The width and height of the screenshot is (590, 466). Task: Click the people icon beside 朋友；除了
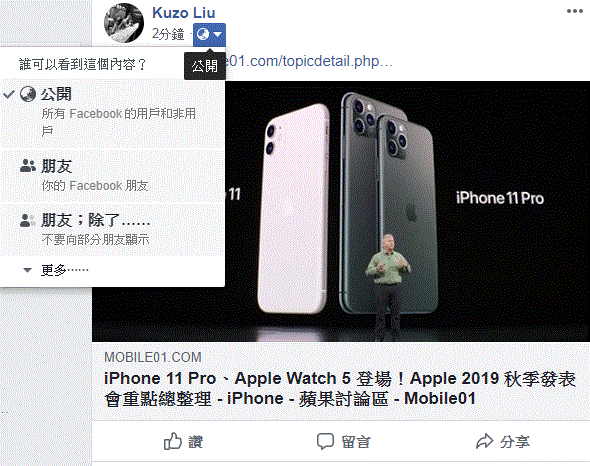pos(28,220)
